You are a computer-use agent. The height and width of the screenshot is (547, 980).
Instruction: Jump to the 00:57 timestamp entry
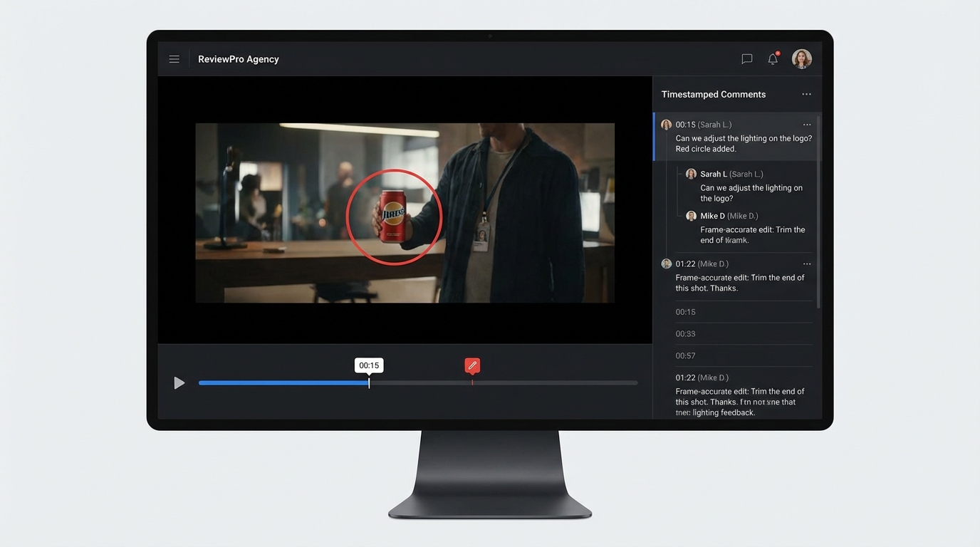coord(685,355)
